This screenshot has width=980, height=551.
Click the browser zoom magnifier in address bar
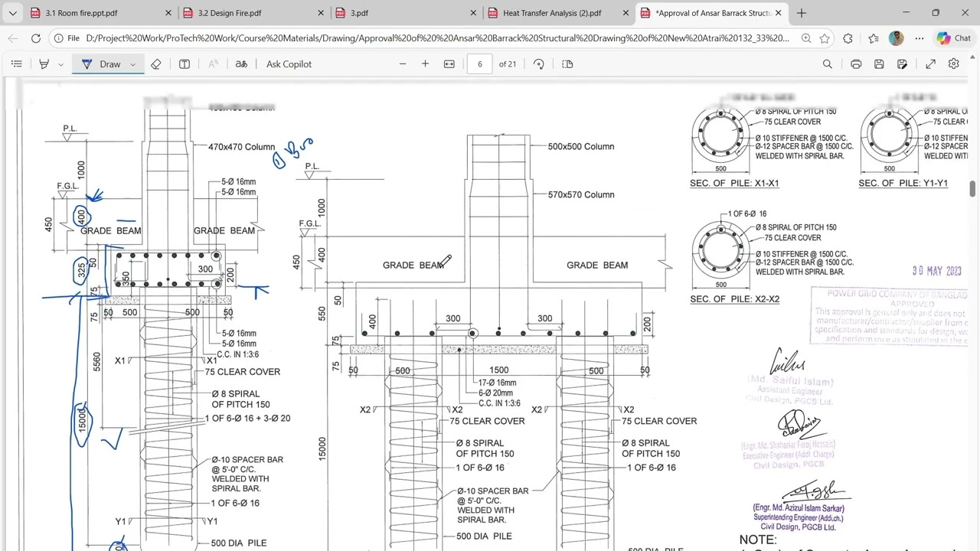[x=806, y=38]
